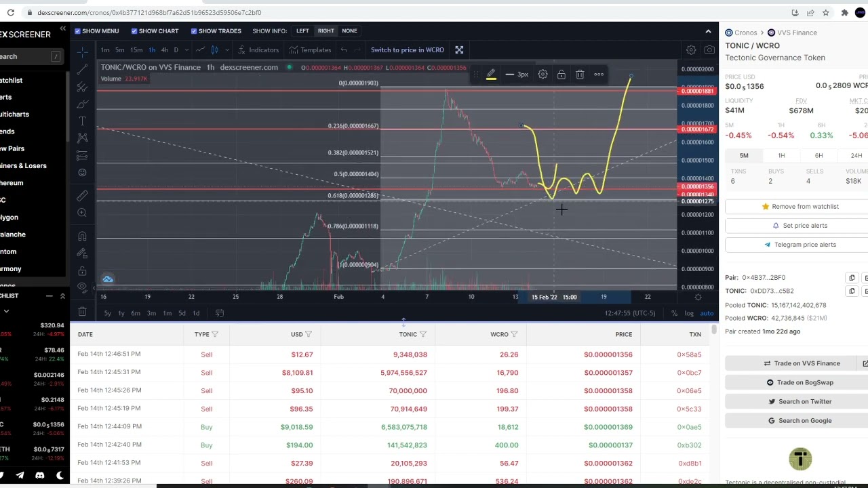
Task: Change the yellow drawing line color
Action: (491, 75)
